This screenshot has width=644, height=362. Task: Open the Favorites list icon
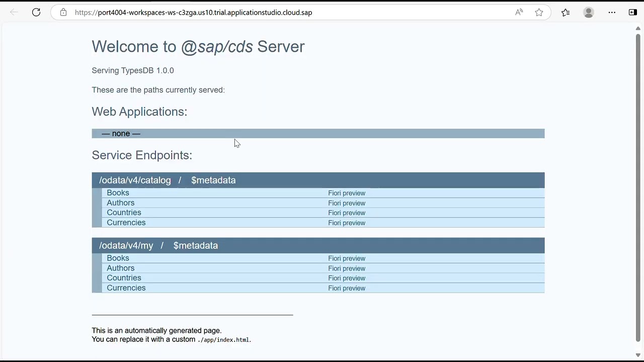566,12
